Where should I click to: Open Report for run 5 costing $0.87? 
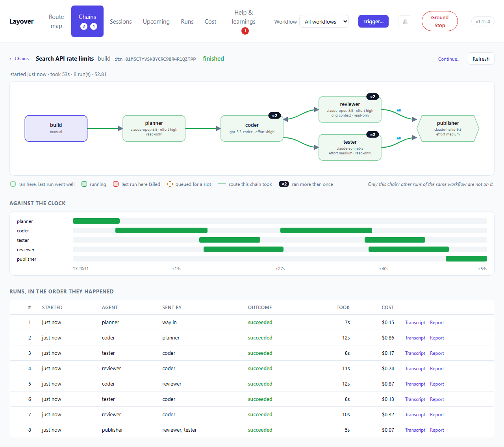437,384
